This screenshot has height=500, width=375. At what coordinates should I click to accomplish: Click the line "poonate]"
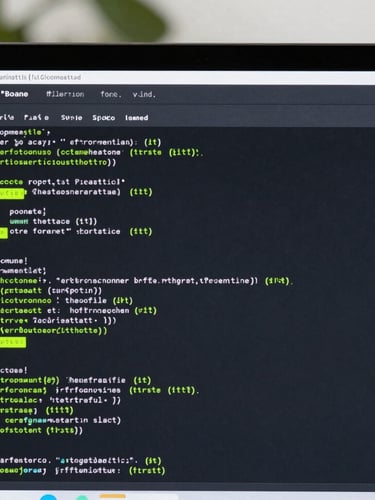tap(28, 212)
